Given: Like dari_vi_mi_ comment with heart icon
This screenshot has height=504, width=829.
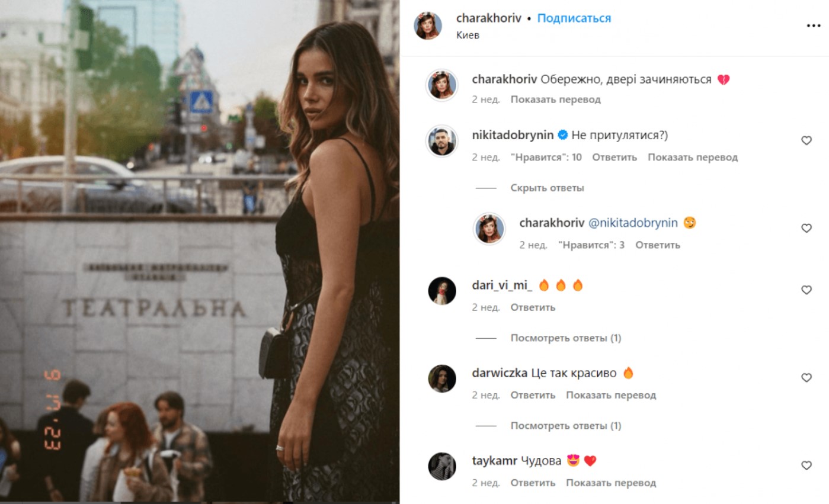Looking at the screenshot, I should [806, 290].
